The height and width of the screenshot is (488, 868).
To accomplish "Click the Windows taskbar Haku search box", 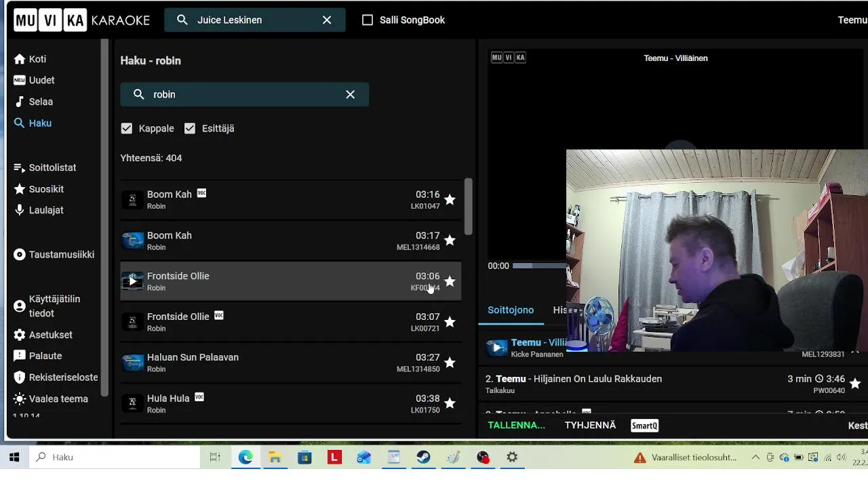I will click(x=115, y=457).
